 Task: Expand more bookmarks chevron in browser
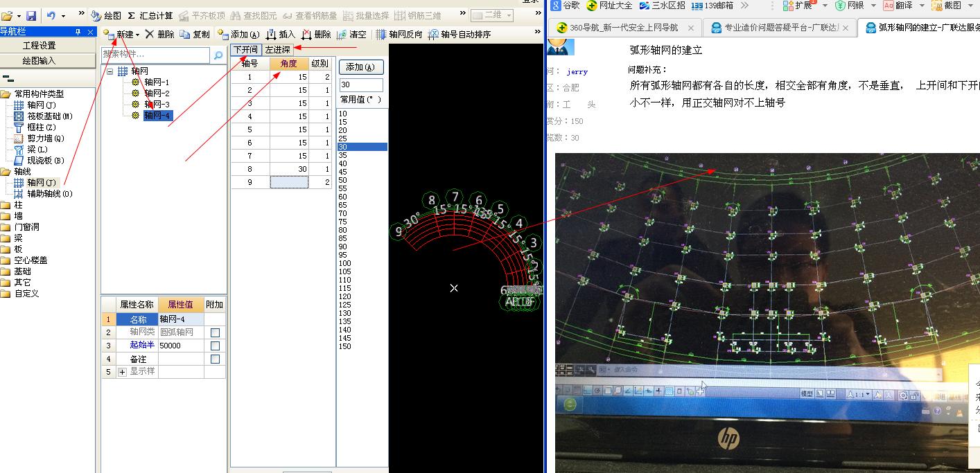click(744, 6)
